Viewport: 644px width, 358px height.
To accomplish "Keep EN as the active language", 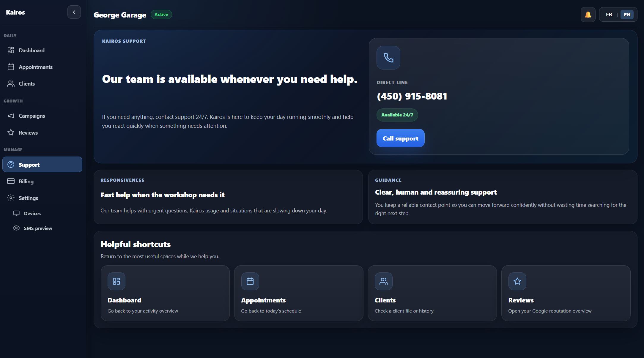I will pos(627,14).
